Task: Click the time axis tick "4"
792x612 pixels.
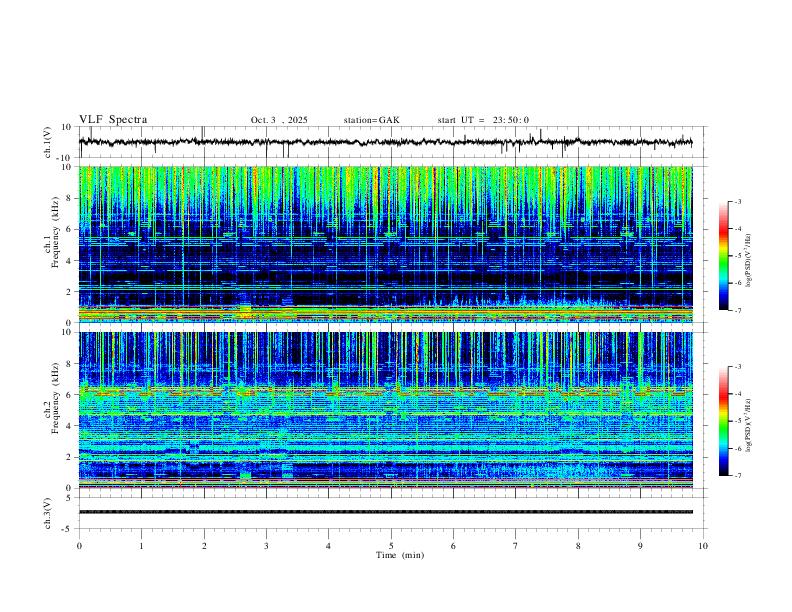Action: click(328, 546)
